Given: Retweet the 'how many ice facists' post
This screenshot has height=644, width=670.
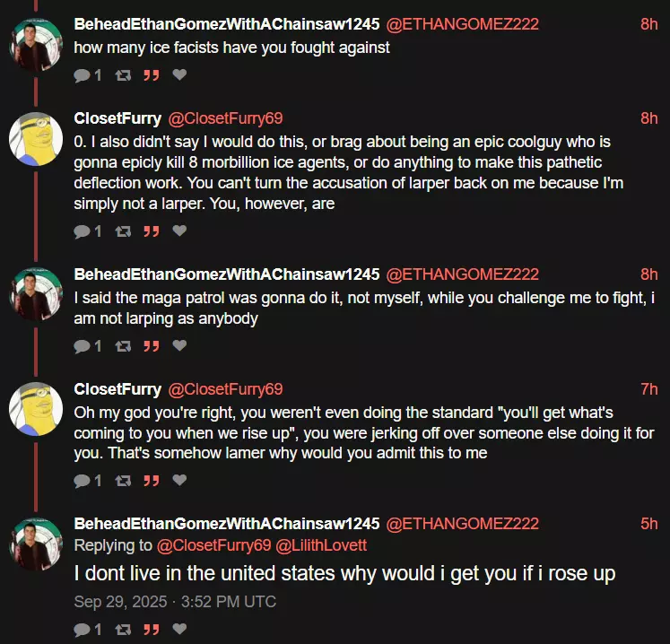Looking at the screenshot, I should pos(123,75).
